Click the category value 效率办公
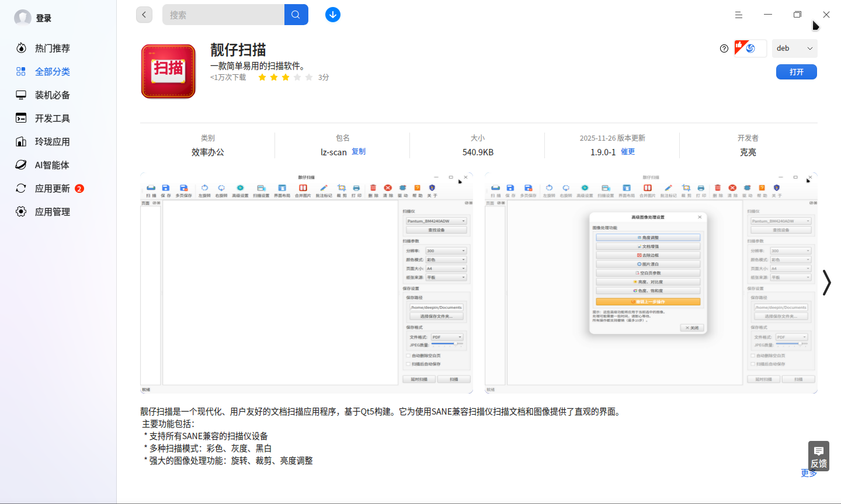The width and height of the screenshot is (841, 504). point(208,152)
